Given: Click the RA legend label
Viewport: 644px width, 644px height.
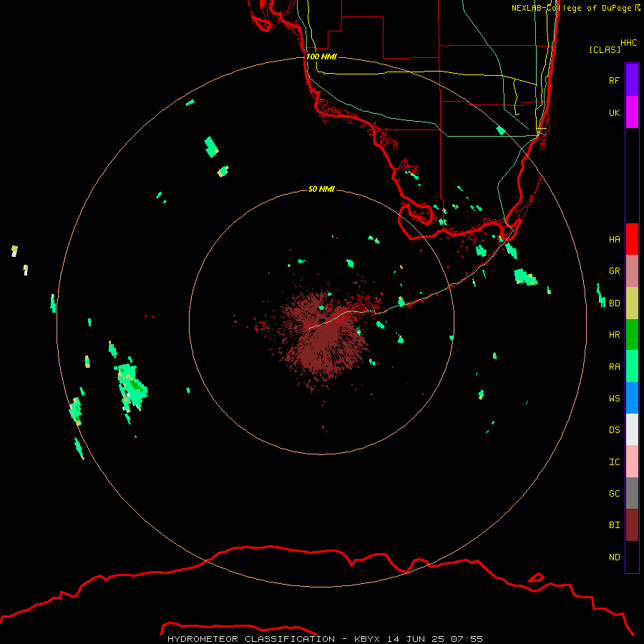Looking at the screenshot, I should click(x=614, y=367).
